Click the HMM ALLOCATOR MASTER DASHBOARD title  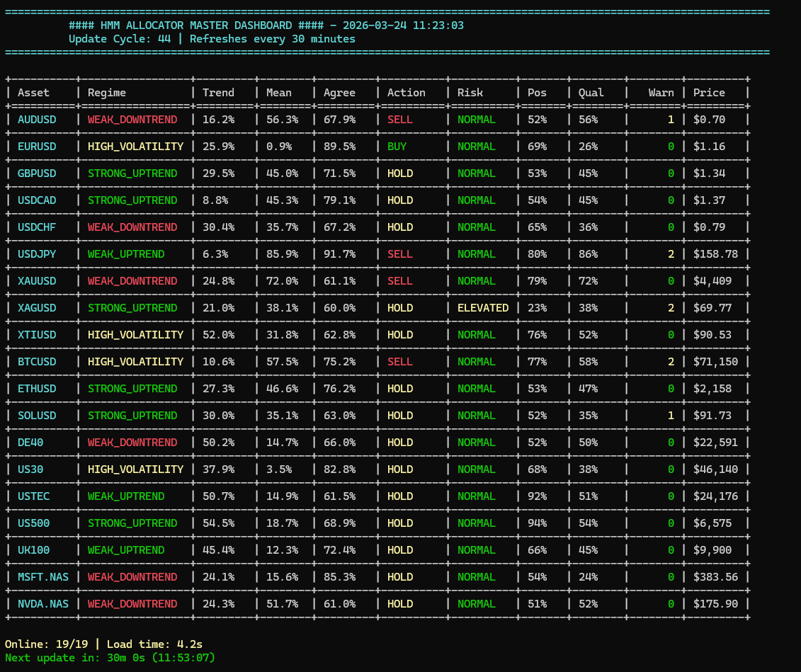pos(196,25)
